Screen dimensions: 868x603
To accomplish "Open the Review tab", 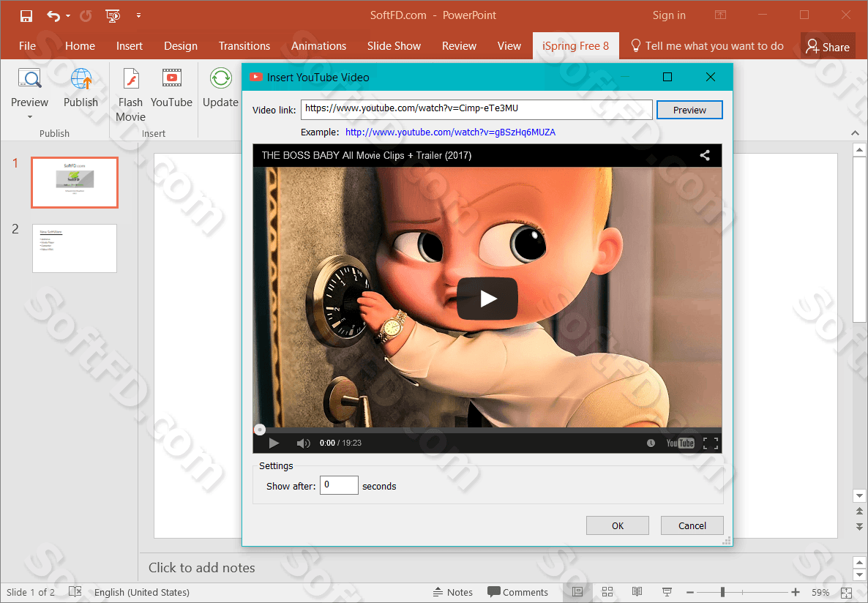I will [x=459, y=46].
